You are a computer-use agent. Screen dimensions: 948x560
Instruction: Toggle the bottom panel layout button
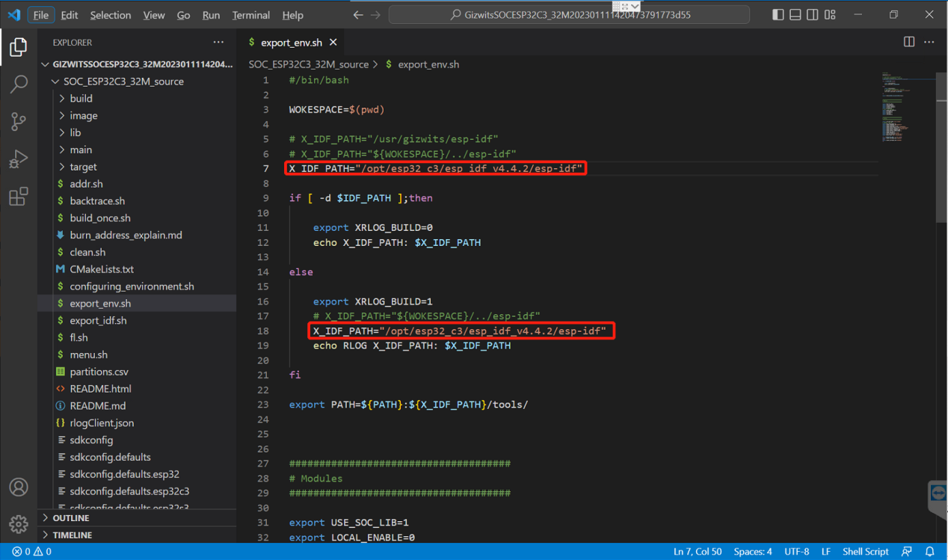coord(795,15)
